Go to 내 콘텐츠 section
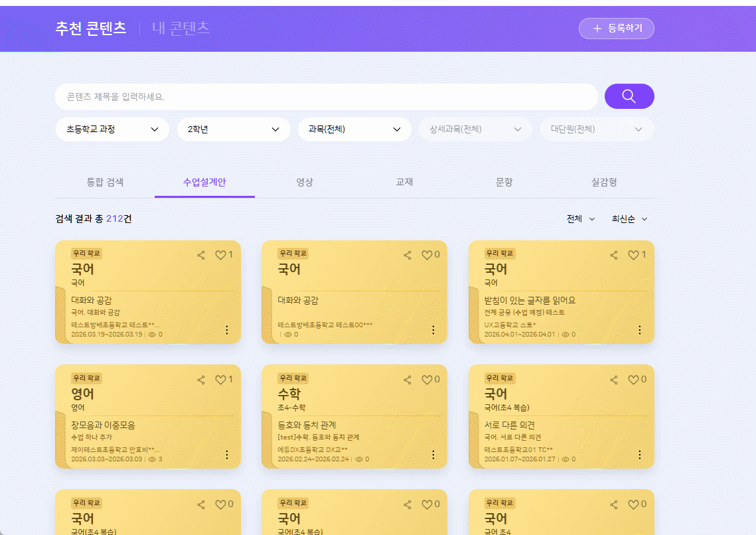756x535 pixels. pos(181,28)
